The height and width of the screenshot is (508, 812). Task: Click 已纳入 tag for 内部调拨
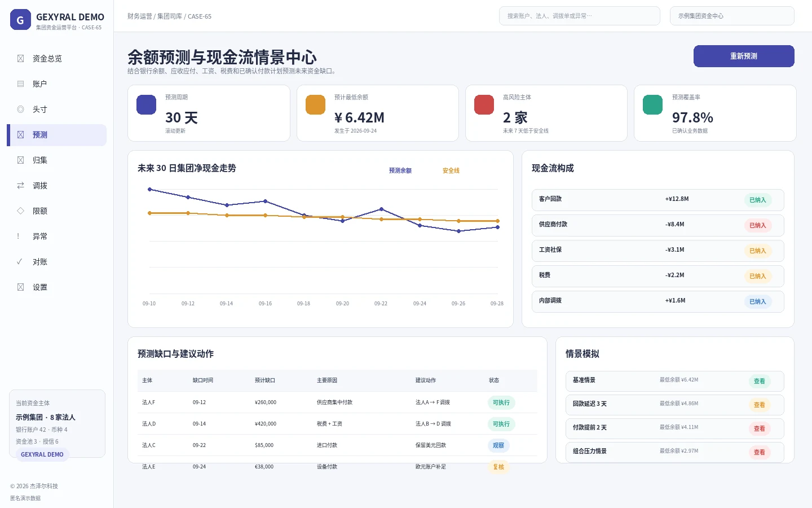pos(758,302)
